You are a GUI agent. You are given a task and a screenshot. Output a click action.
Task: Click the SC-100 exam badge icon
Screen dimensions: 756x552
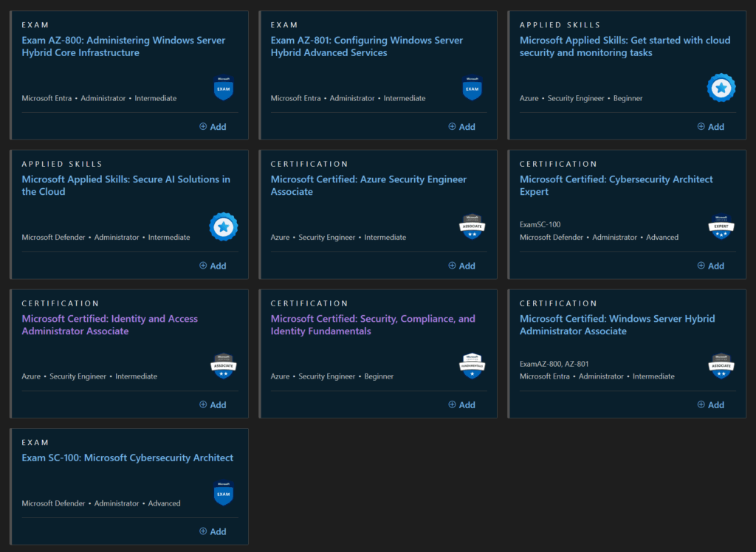(x=223, y=493)
